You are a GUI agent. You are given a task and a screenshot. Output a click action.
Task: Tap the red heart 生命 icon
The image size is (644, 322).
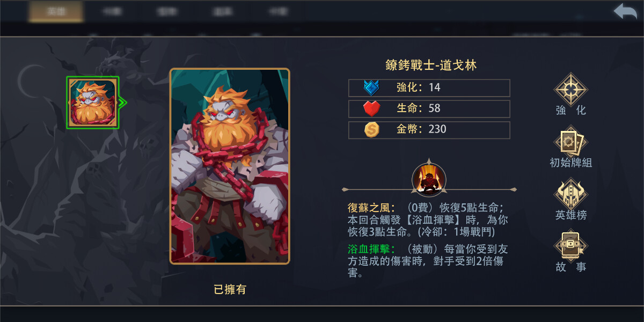pyautogui.click(x=371, y=108)
